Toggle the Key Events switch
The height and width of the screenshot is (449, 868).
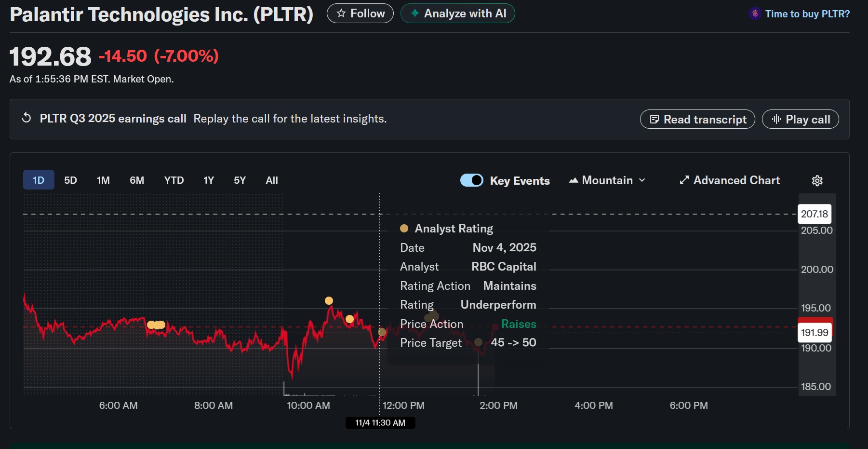pos(472,180)
